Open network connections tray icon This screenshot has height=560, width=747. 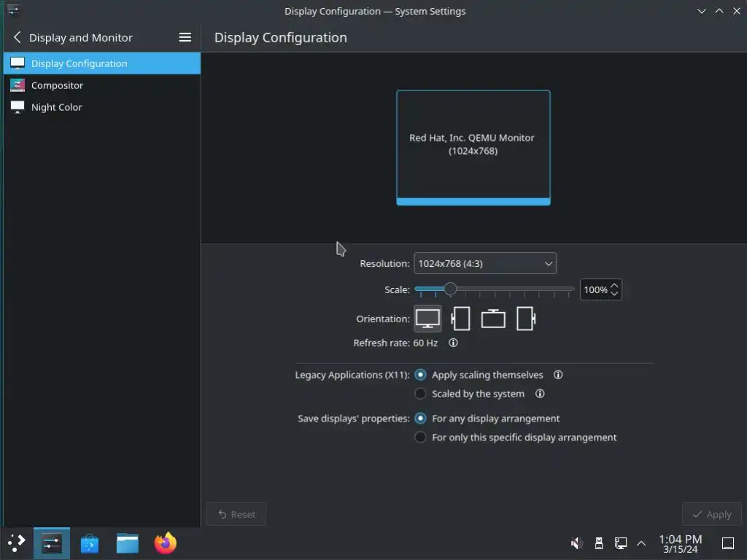coord(620,543)
